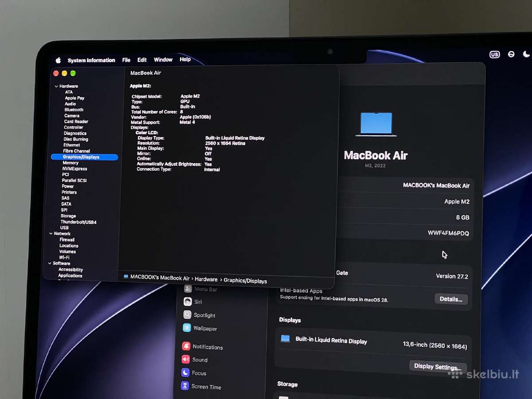Collapse the Software tree section
The width and height of the screenshot is (532, 399).
click(50, 263)
